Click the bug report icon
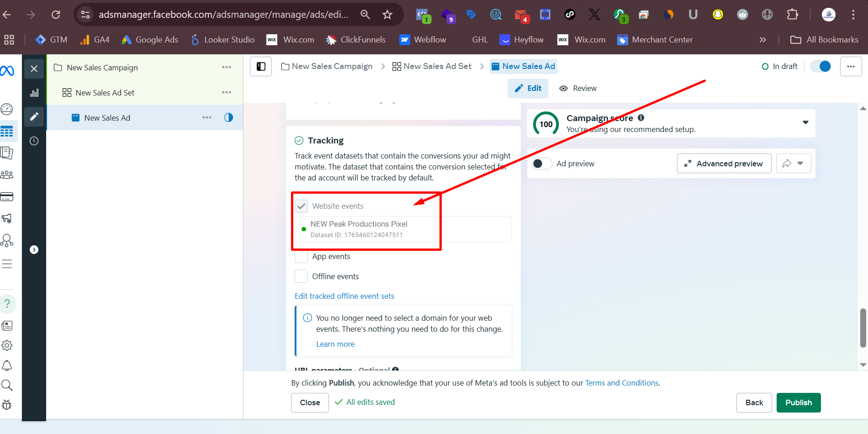Image resolution: width=868 pixels, height=434 pixels. (x=7, y=405)
